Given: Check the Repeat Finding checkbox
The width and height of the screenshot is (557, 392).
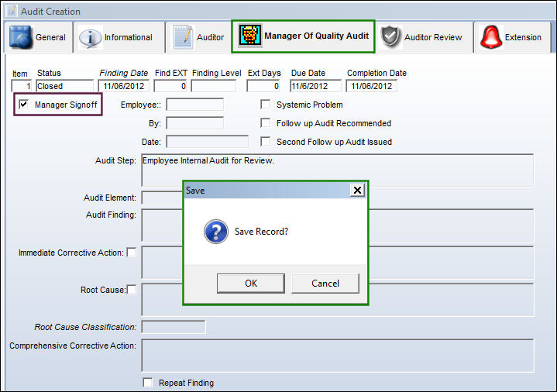Looking at the screenshot, I should pos(147,383).
